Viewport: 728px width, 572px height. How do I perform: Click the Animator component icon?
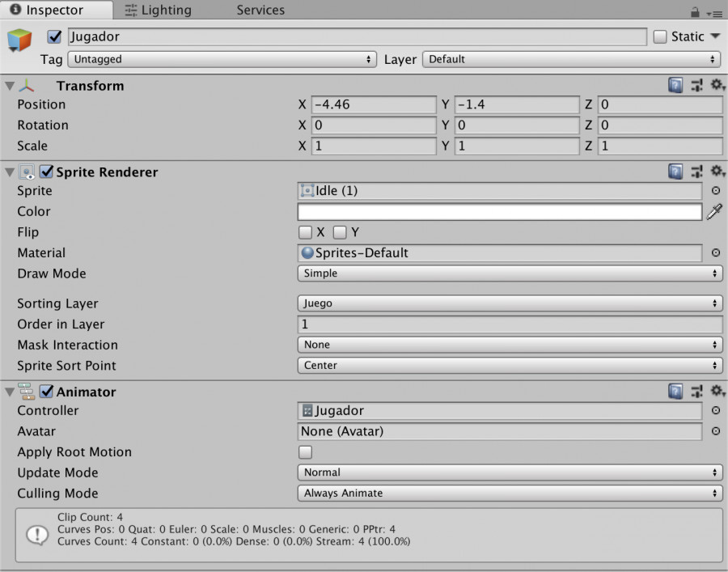pyautogui.click(x=27, y=392)
